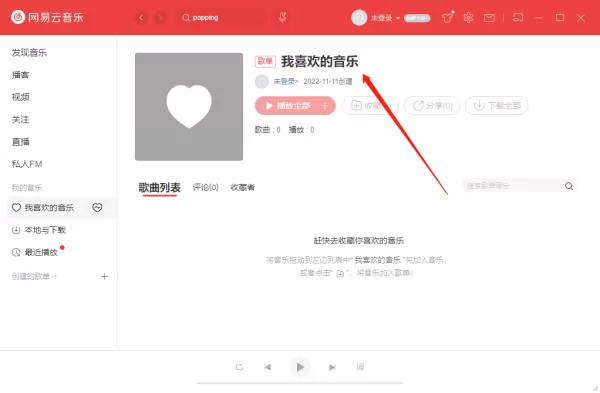Skip to next track
Screen dimensions: 600x393
coord(332,367)
